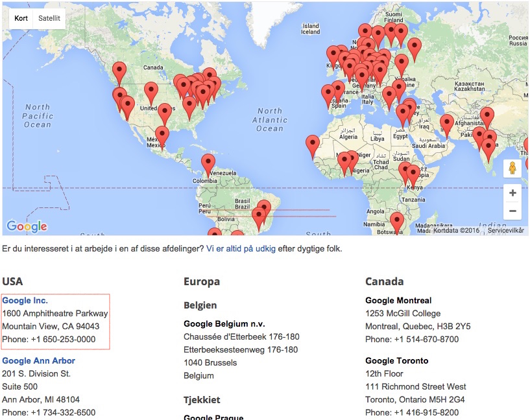Screen dimensions: 530x420
Task: Click phone number +1 734-332-6500
Action: 63,412
